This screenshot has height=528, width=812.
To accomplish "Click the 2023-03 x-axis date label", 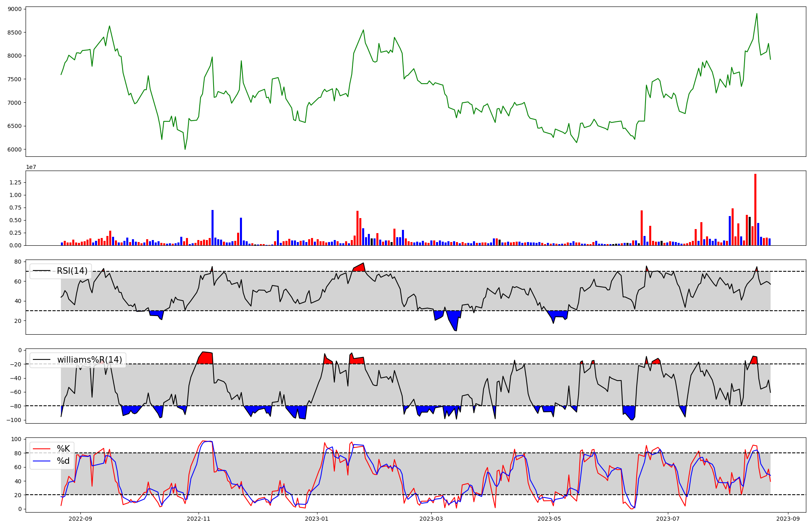I will click(431, 519).
